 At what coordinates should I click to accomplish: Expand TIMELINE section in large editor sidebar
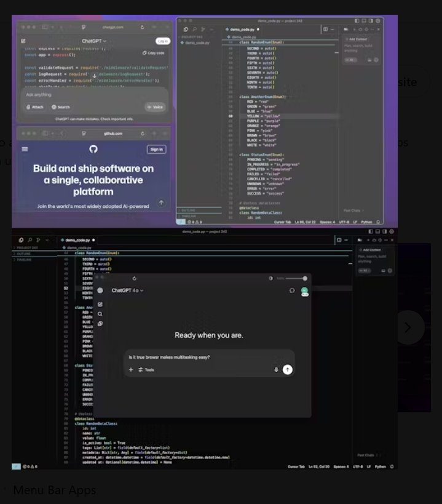23,260
